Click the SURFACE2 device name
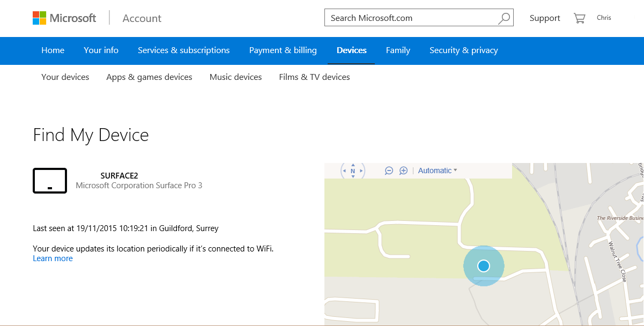644x326 pixels. click(119, 176)
